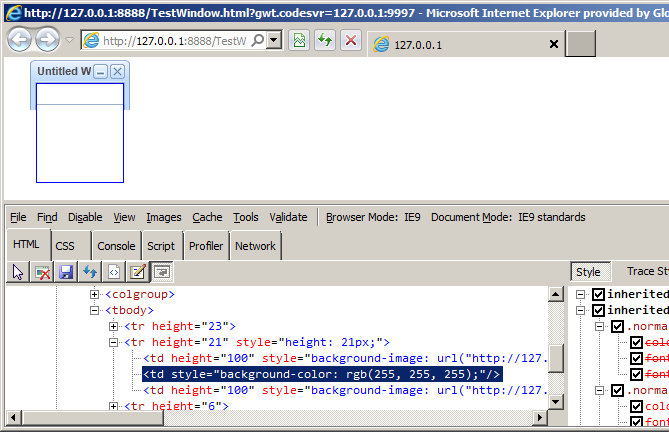Toggle the second inherited style checkbox
The image size is (669, 433).
(598, 311)
